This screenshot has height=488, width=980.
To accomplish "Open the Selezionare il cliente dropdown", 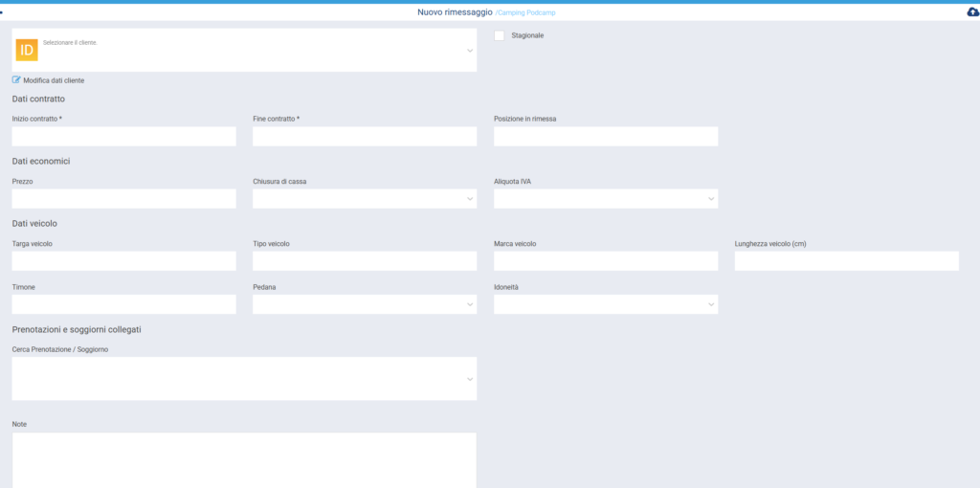I will 244,50.
